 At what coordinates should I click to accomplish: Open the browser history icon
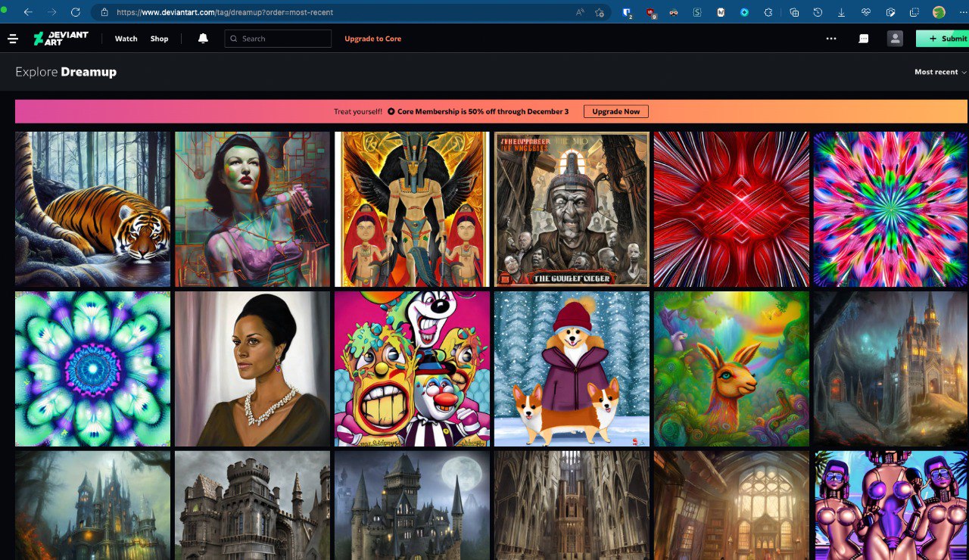tap(818, 12)
